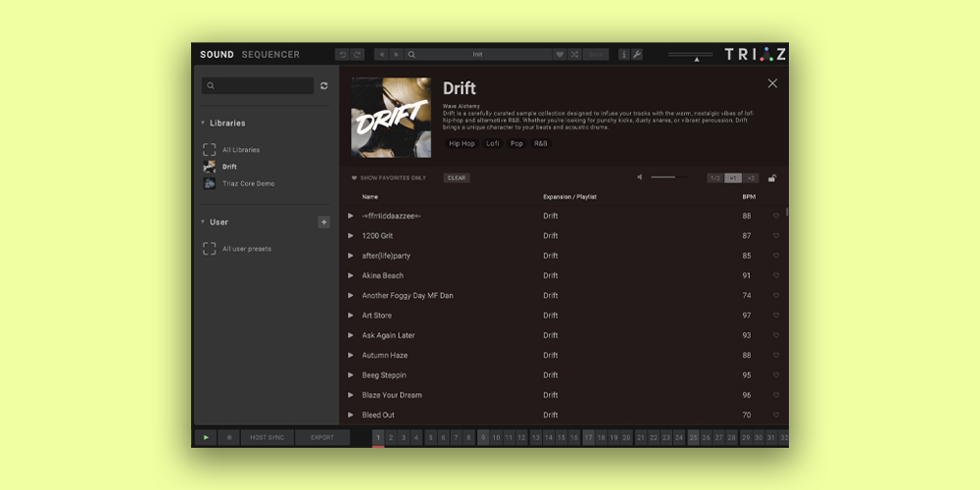The height and width of the screenshot is (490, 980).
Task: Favorite the -=ffrriiddaazzee=- preset
Action: tap(776, 216)
